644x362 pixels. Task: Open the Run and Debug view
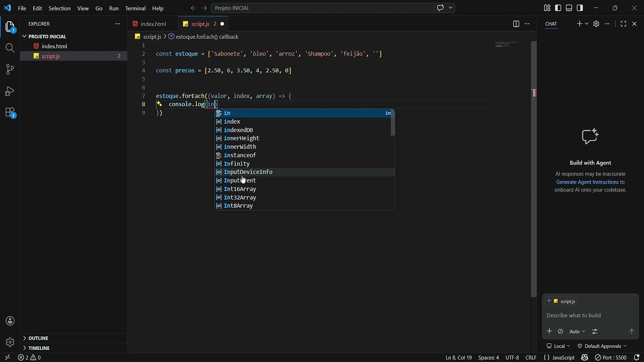10,91
